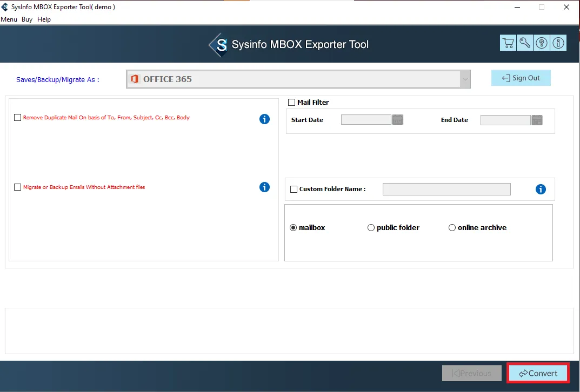Screen dimensions: 580x392
Task: Check the Mail Filter option
Action: (291, 103)
